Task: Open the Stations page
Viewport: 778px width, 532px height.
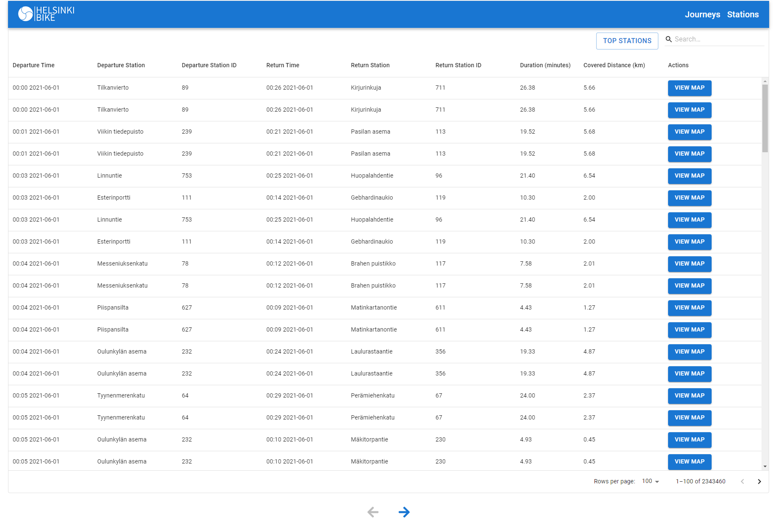Action: pos(743,14)
